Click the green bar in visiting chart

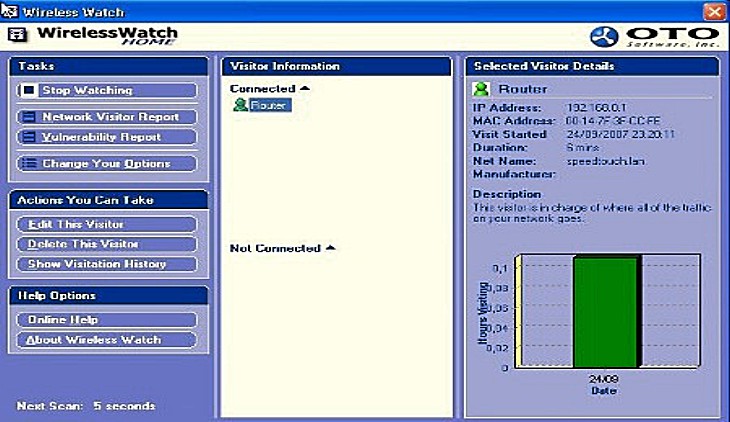click(x=605, y=312)
